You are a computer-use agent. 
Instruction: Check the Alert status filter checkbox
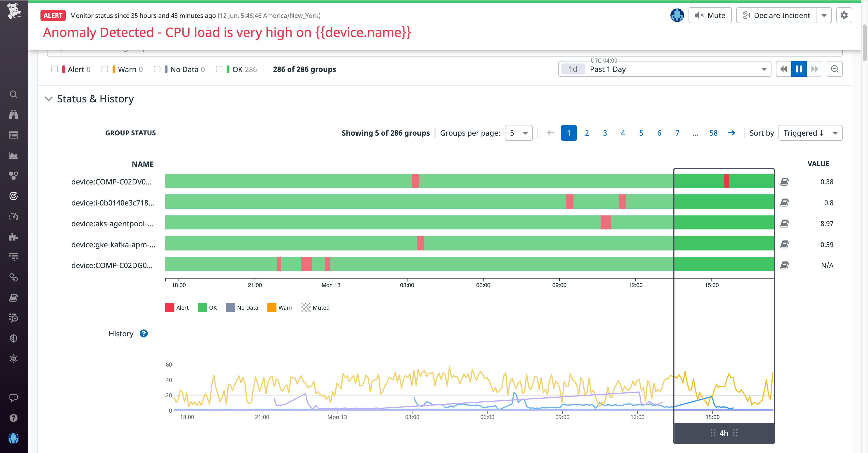[55, 69]
